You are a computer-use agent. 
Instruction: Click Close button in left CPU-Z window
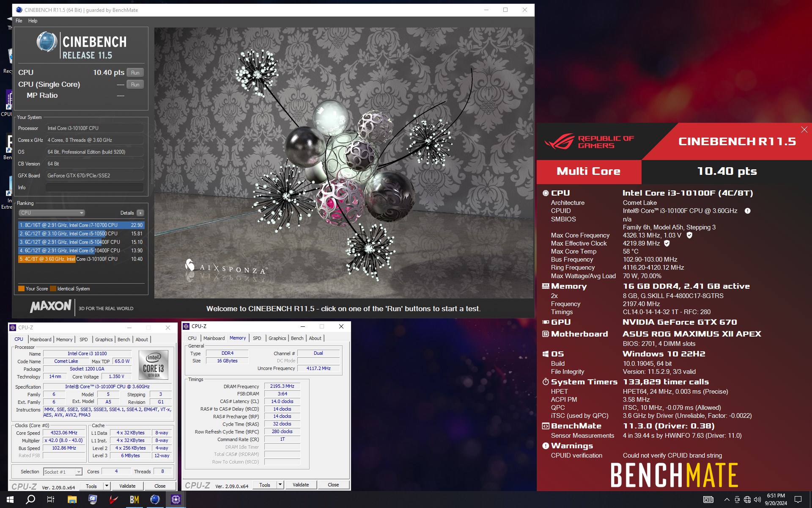click(x=160, y=486)
